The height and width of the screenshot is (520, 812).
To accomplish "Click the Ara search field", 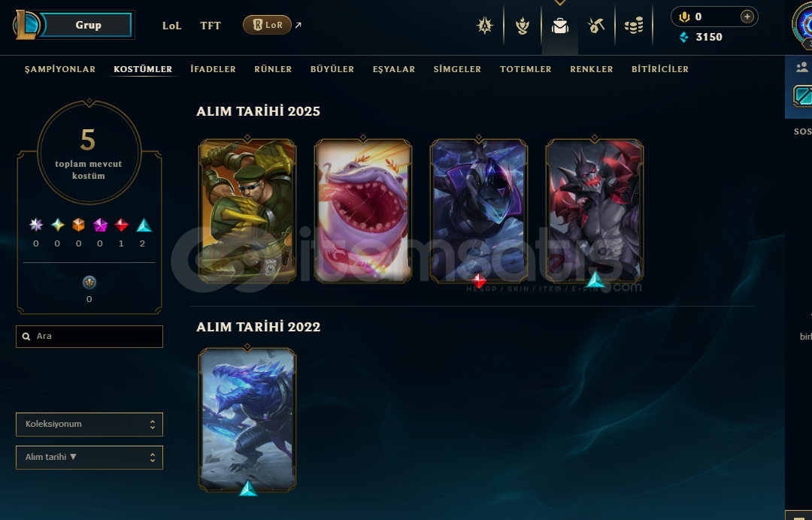I will (x=89, y=337).
